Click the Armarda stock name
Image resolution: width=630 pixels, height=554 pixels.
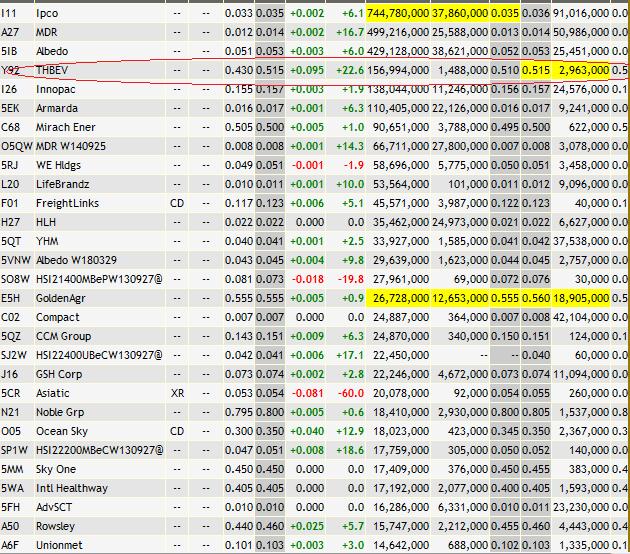pyautogui.click(x=57, y=108)
